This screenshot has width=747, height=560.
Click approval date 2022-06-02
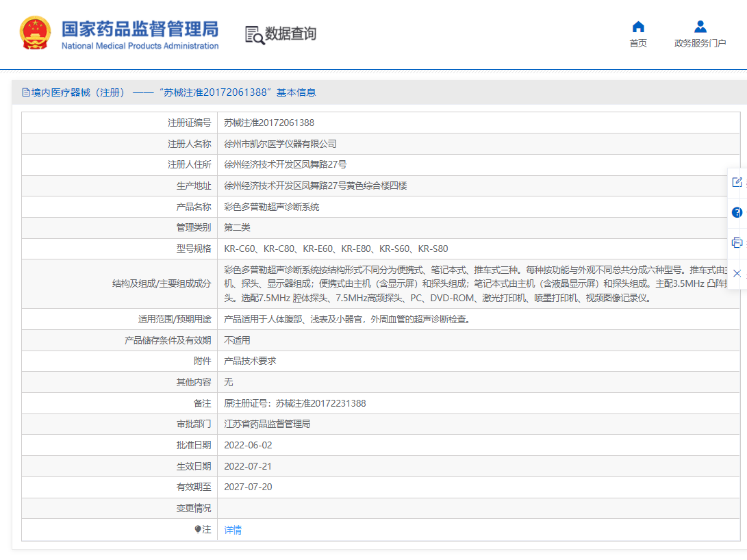pyautogui.click(x=249, y=445)
